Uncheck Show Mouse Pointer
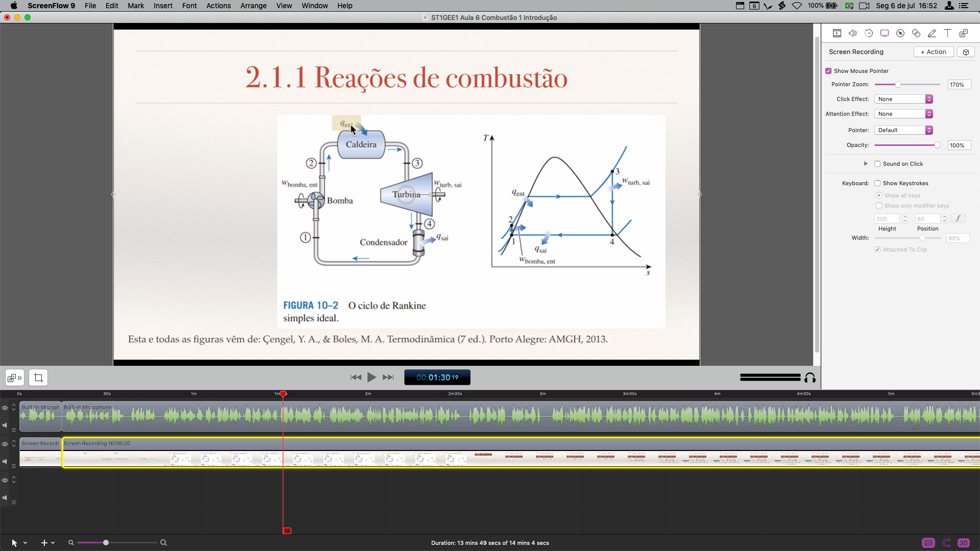The width and height of the screenshot is (980, 551). click(x=828, y=71)
